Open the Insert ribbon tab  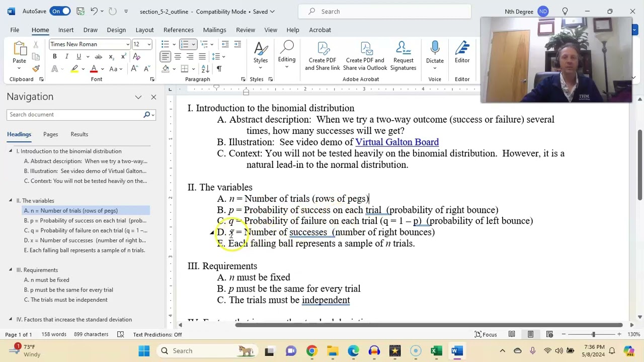(66, 30)
